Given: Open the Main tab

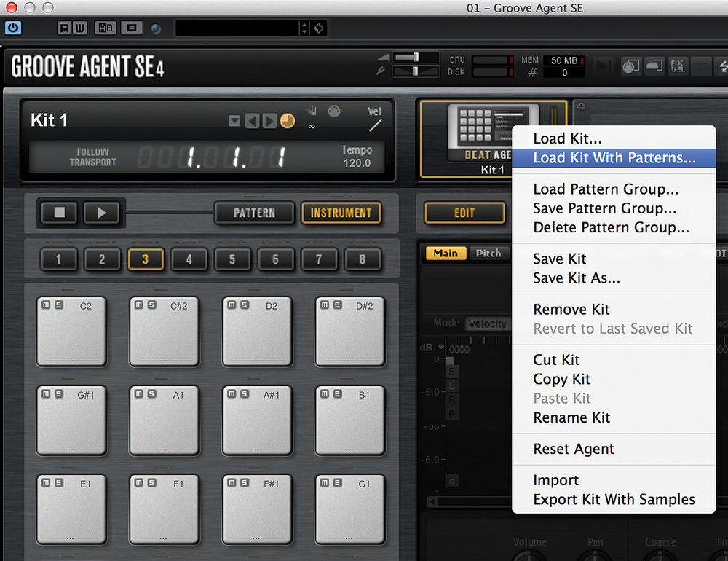Looking at the screenshot, I should (446, 254).
